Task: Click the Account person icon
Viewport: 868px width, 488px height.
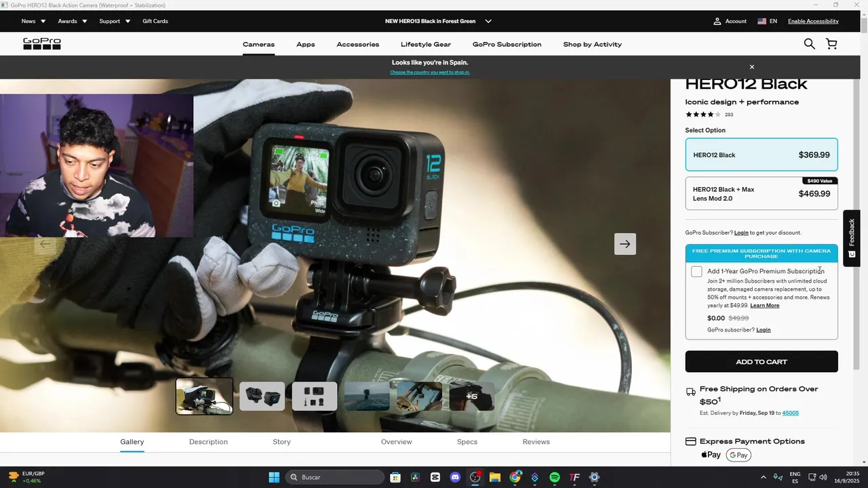Action: click(x=717, y=21)
